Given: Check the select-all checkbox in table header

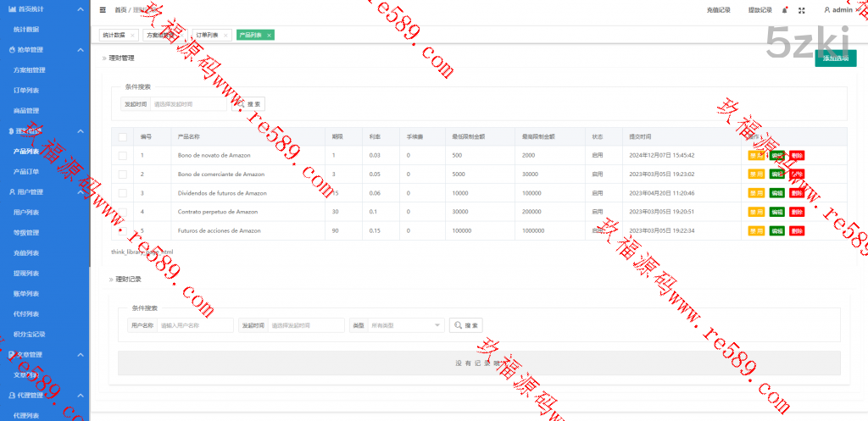Looking at the screenshot, I should (123, 136).
